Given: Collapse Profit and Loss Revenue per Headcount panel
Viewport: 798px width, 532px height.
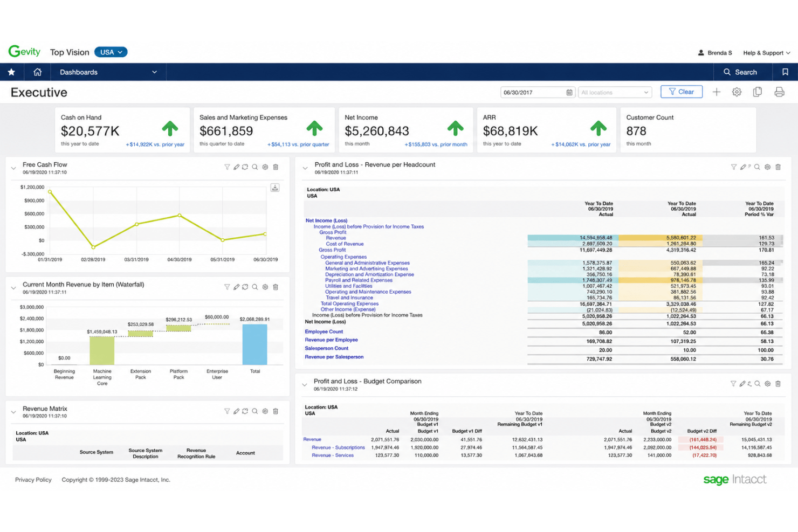Looking at the screenshot, I should 305,168.
